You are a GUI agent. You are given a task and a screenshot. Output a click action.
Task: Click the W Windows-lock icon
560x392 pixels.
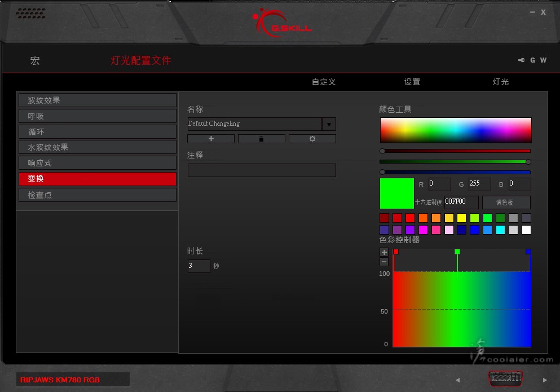pos(543,60)
